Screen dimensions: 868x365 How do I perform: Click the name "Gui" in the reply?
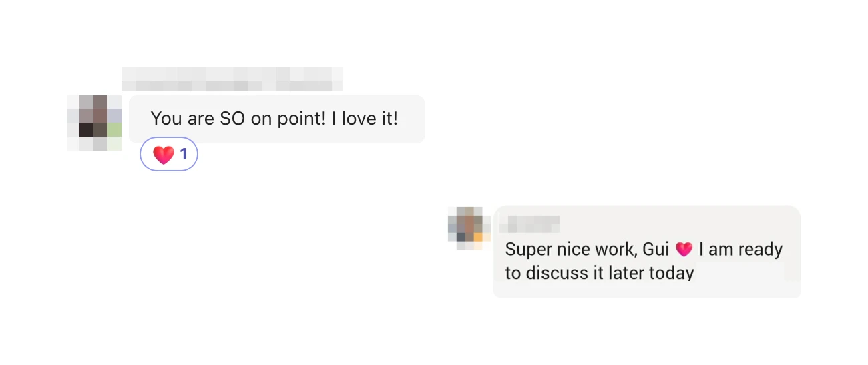coord(656,250)
